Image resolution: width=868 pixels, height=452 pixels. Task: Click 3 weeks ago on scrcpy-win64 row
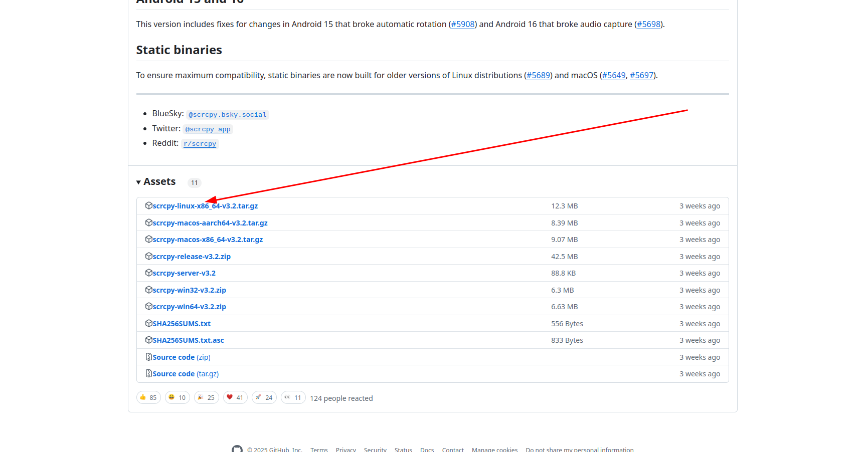[x=700, y=307]
